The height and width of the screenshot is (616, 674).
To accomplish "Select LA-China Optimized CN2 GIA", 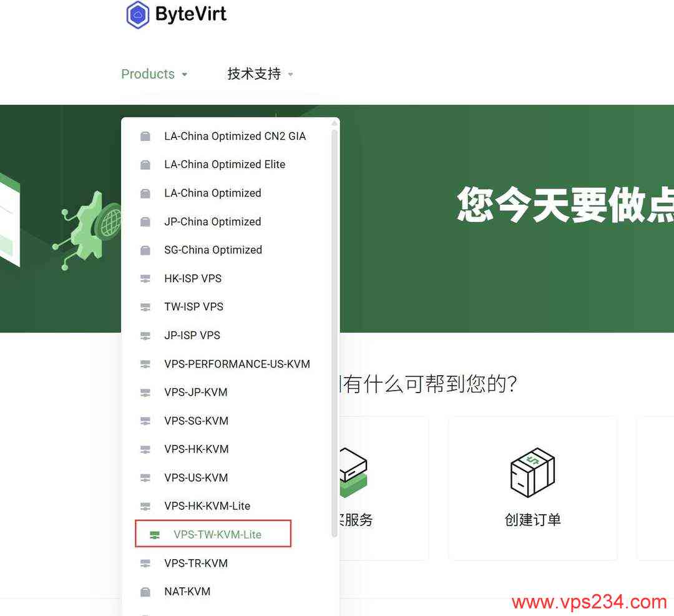I will click(235, 136).
